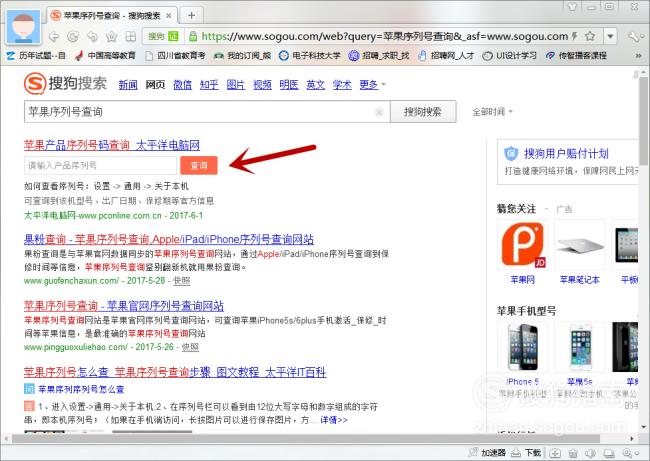650x461 pixels.
Task: Switch to 学术 search category
Action: click(x=342, y=85)
